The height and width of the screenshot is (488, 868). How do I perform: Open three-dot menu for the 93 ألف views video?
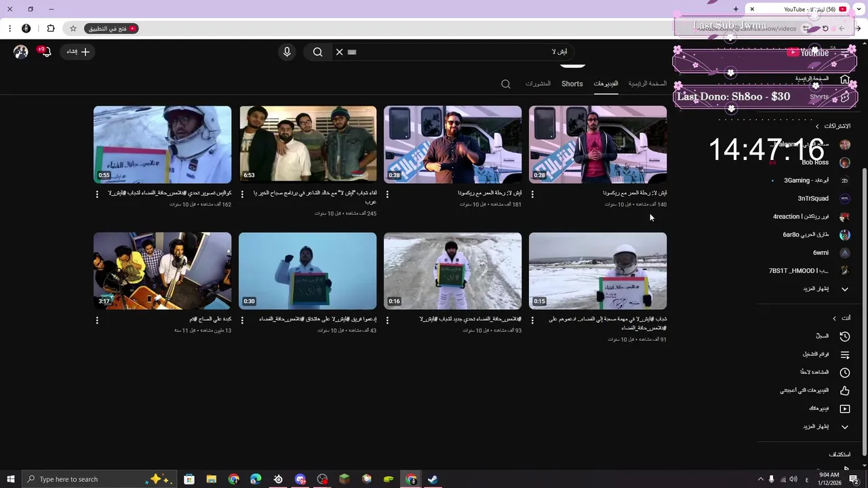387,320
